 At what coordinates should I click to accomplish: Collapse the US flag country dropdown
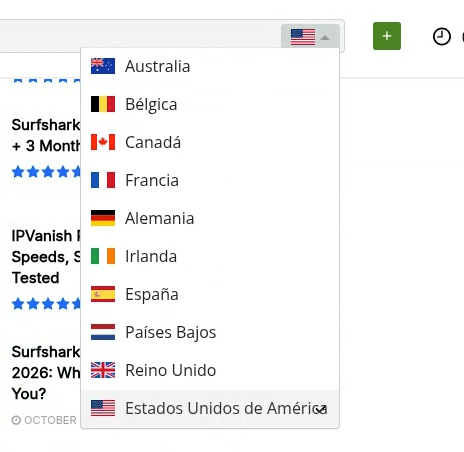pos(310,37)
